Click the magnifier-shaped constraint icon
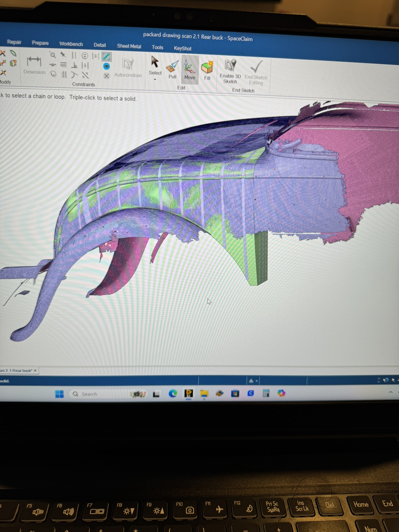This screenshot has width=399, height=532. point(53,55)
